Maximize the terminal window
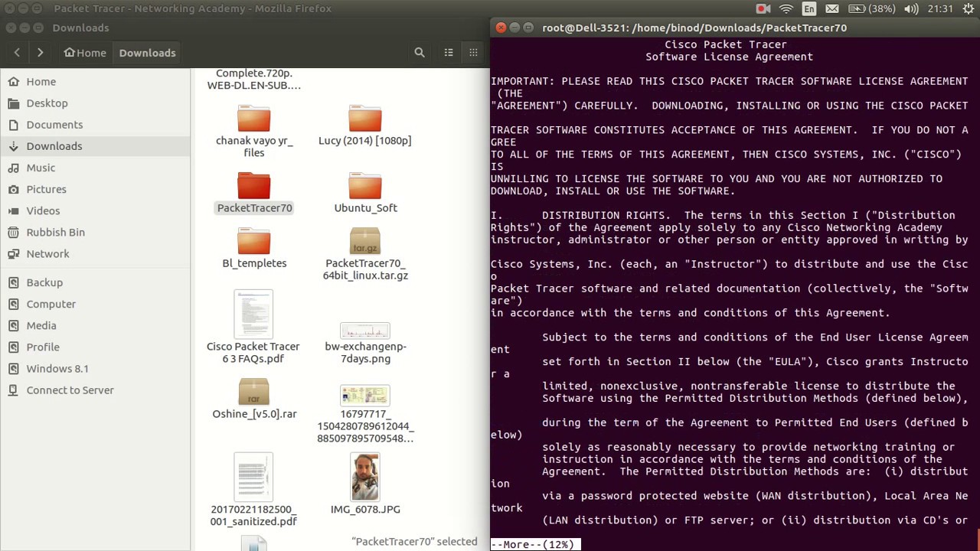The height and width of the screenshot is (551, 980). point(528,28)
